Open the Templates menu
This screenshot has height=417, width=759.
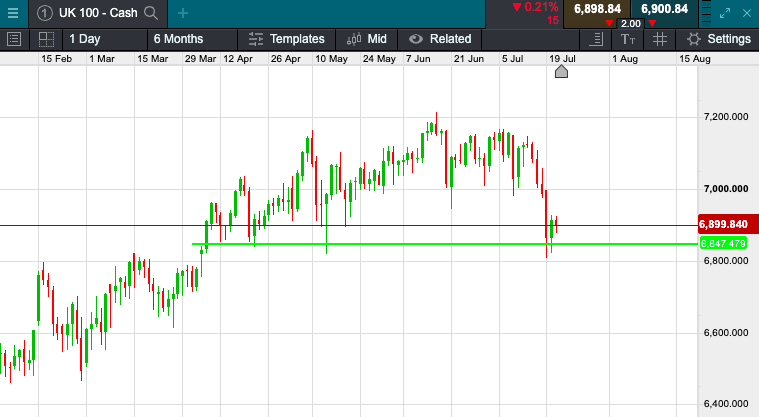287,39
